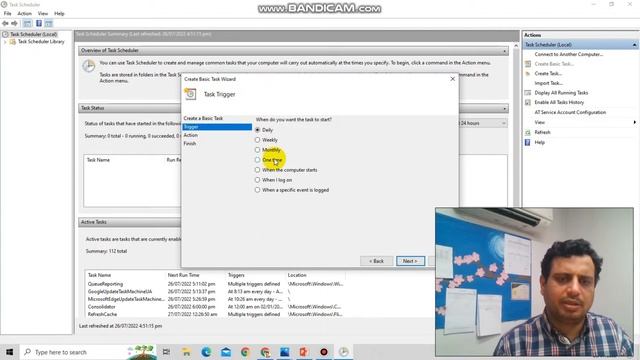
Task: Select Task Scheduler (Local) tree root
Action: tap(33, 34)
